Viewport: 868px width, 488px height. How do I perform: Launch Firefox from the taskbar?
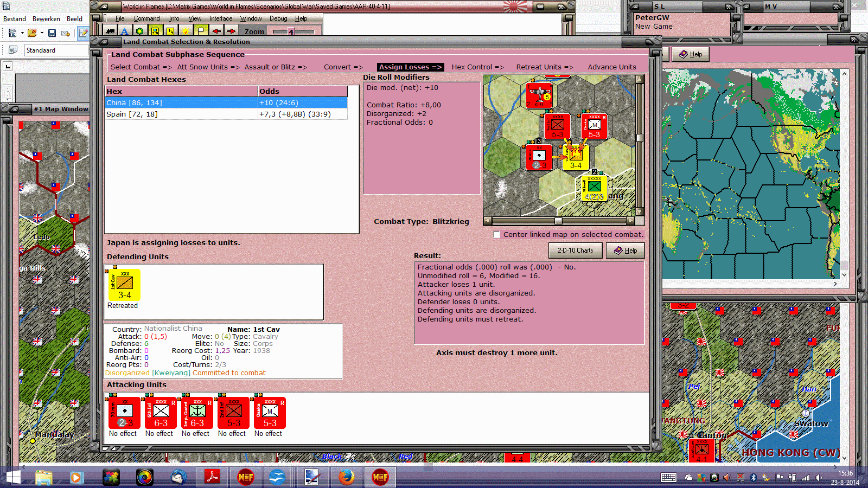(x=346, y=477)
